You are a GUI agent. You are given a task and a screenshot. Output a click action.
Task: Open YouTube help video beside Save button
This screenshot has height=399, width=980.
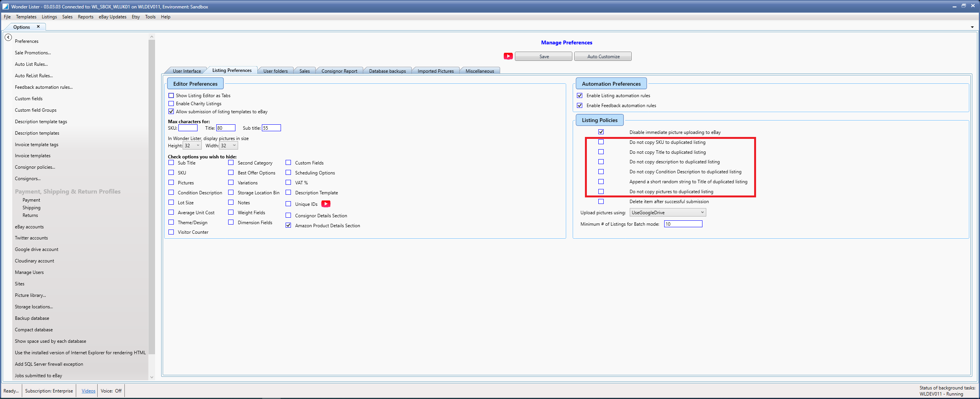pos(508,56)
